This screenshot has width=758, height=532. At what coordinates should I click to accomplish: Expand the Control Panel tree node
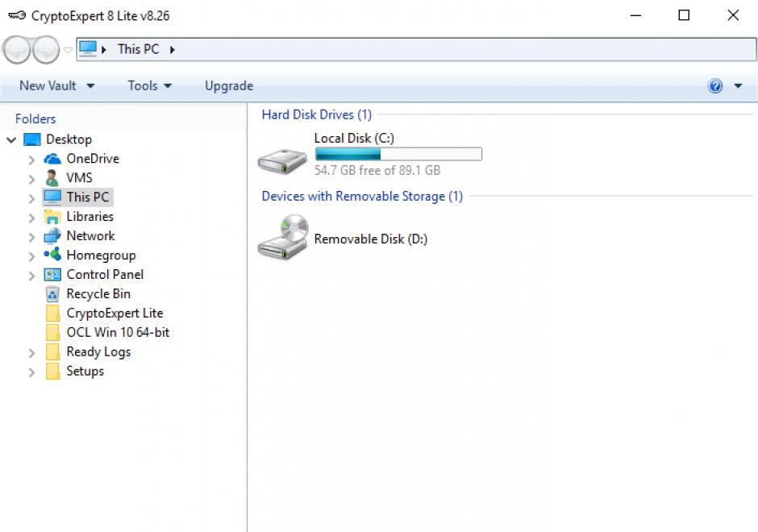32,276
